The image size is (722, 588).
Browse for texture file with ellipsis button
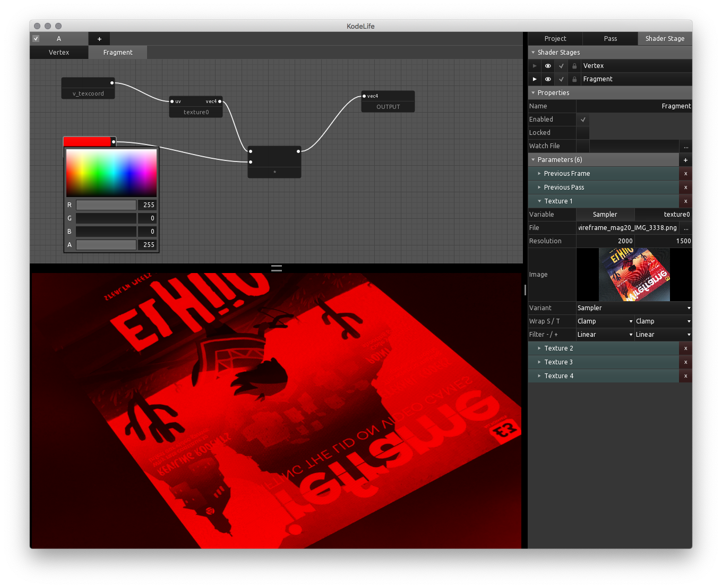tap(686, 228)
